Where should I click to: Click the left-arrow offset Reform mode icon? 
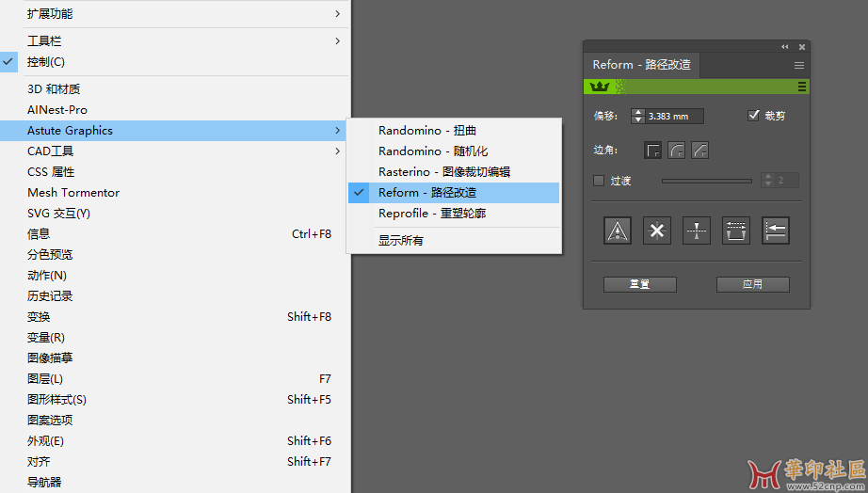(776, 231)
